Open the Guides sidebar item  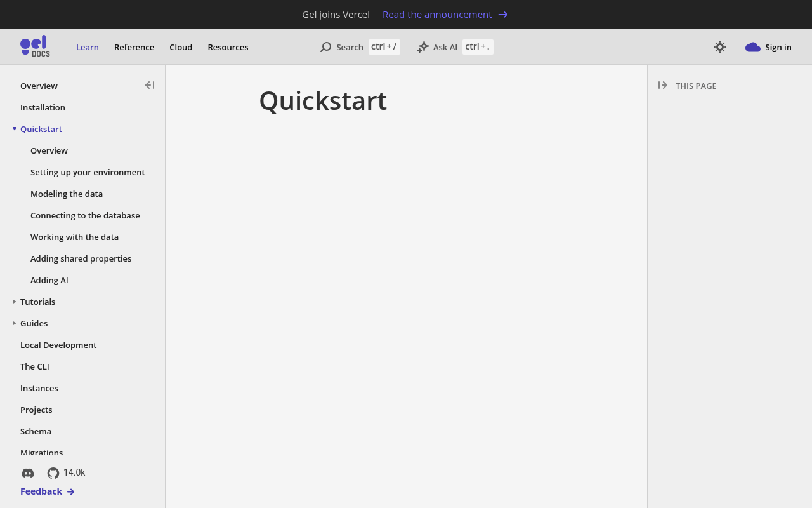pos(34,323)
